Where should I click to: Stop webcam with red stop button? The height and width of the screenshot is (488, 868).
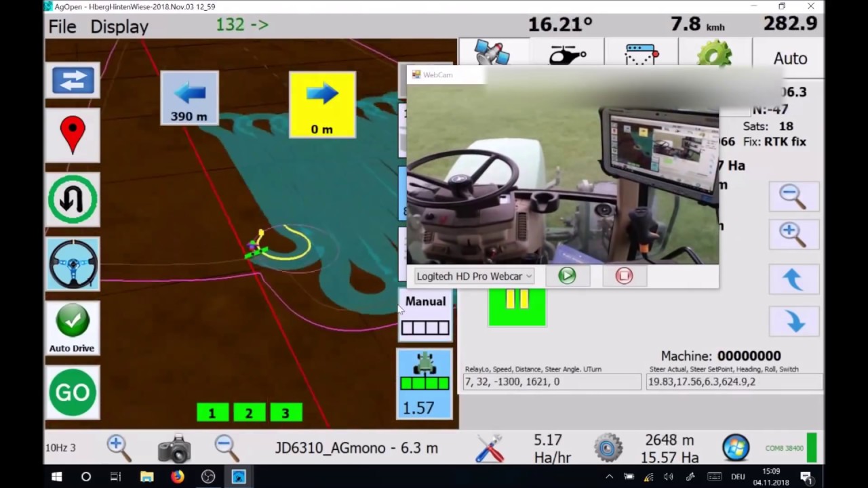click(624, 275)
